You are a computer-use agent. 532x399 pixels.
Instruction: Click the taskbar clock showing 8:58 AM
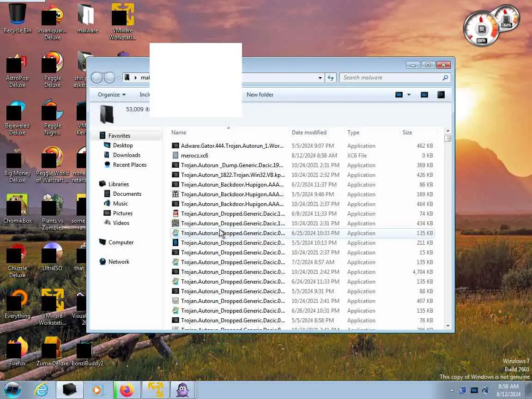tap(508, 390)
